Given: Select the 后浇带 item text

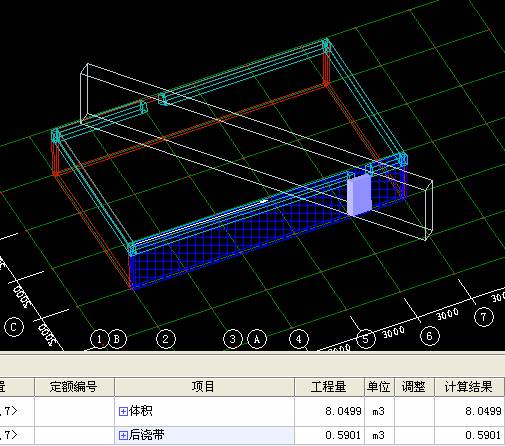Looking at the screenshot, I should [x=147, y=435].
